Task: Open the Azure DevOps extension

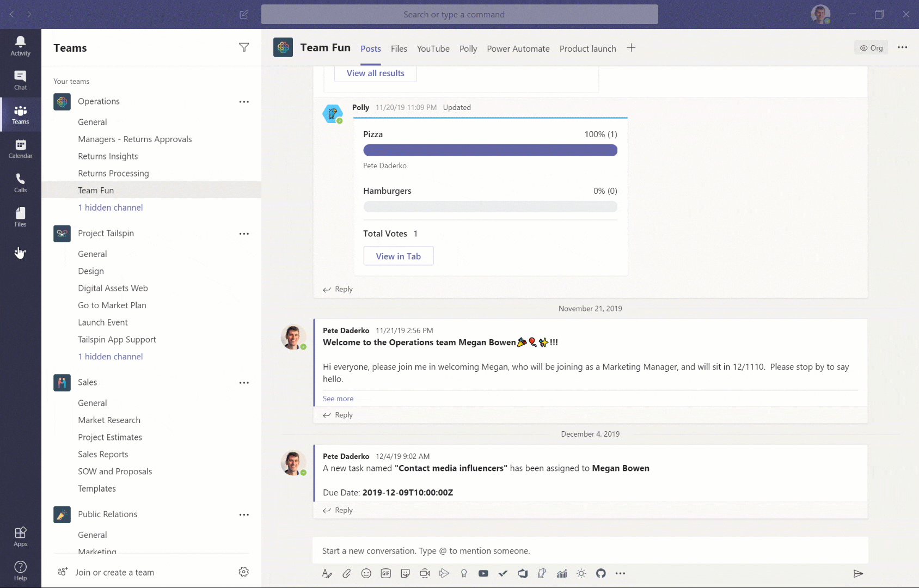Action: (523, 573)
